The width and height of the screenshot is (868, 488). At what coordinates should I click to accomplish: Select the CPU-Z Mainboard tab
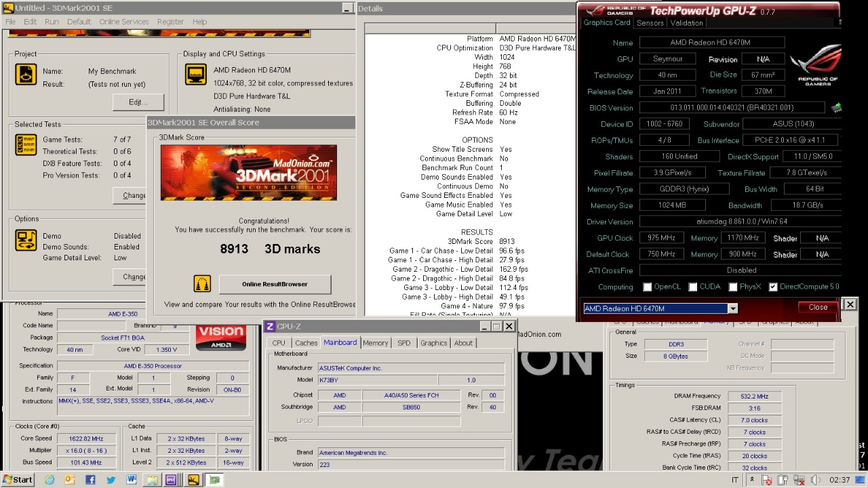pos(340,343)
